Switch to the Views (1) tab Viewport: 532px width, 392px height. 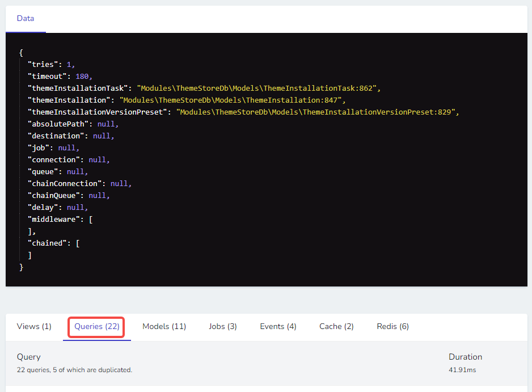[x=34, y=327]
